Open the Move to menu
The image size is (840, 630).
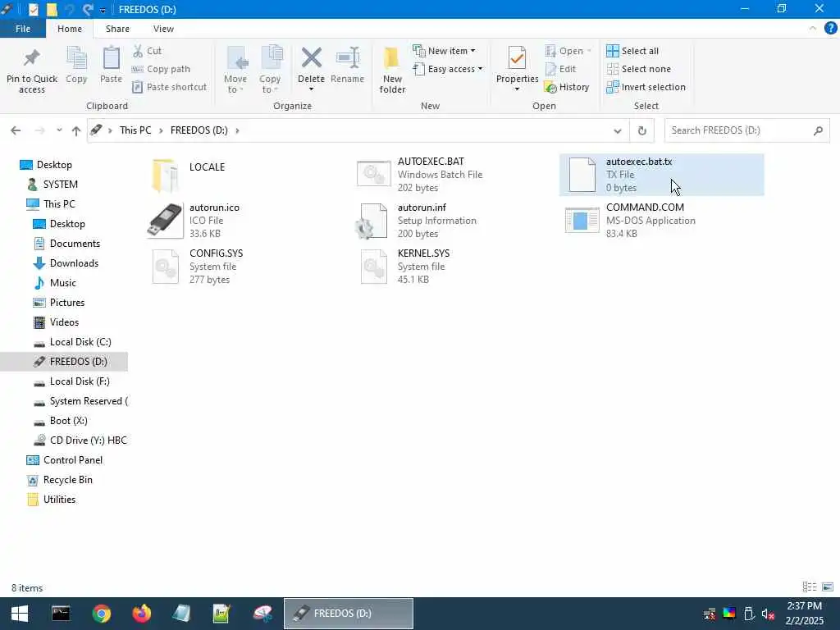pos(235,70)
